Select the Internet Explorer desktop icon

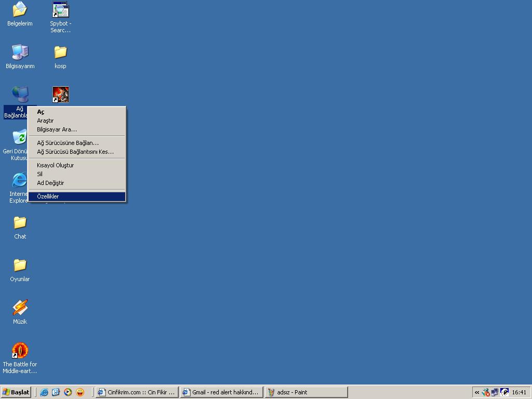19,180
